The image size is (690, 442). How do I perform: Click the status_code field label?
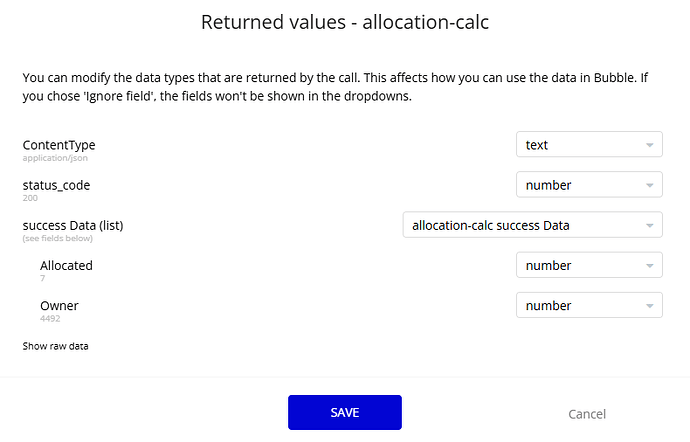(56, 185)
